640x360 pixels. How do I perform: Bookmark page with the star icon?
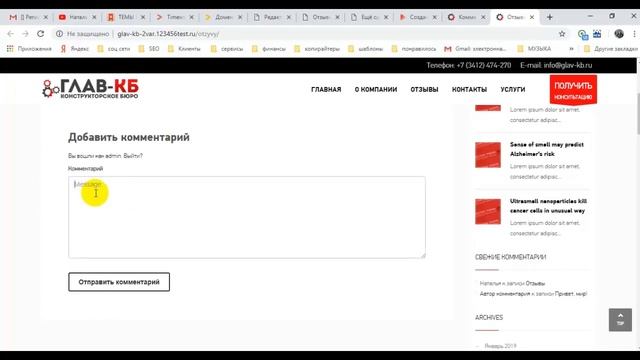[x=562, y=34]
